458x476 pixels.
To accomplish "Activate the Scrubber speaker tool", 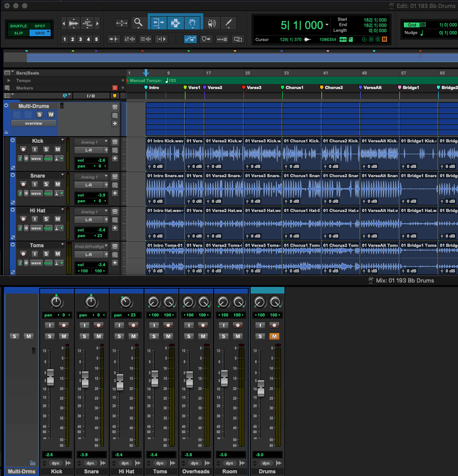I will (x=212, y=22).
